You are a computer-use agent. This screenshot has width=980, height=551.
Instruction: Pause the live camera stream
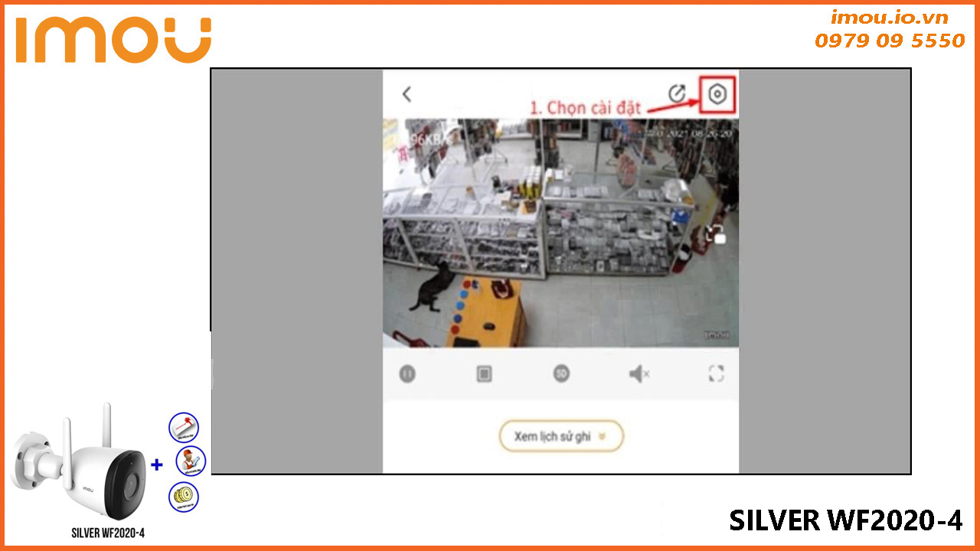(407, 373)
